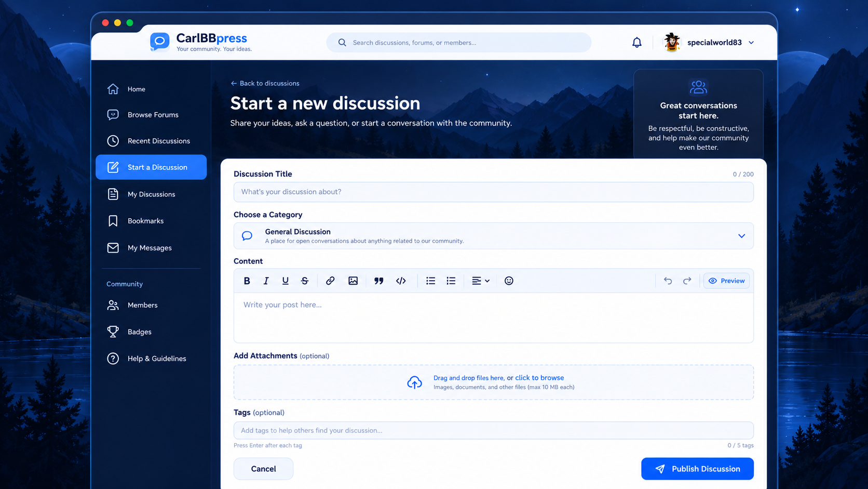Insert a code block
868x489 pixels.
pyautogui.click(x=401, y=281)
